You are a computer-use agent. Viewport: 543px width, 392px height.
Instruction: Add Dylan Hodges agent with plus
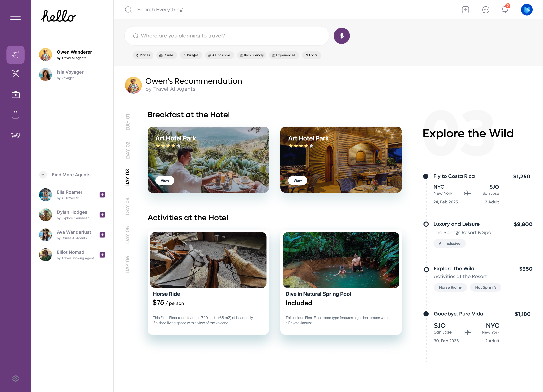click(x=102, y=215)
